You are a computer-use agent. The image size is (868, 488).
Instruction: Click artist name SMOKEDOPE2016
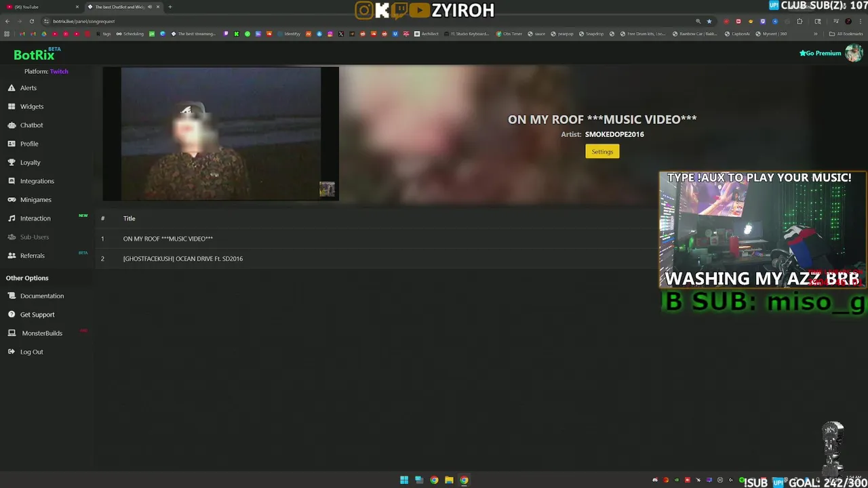point(614,134)
